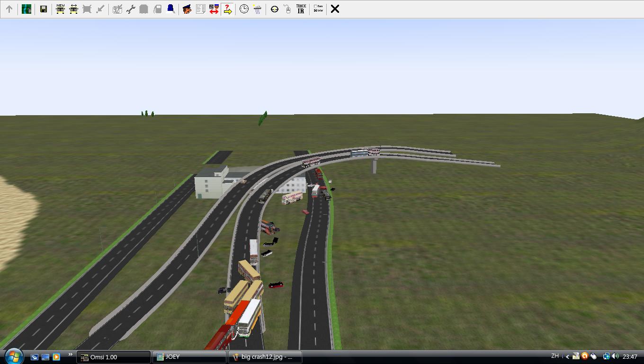
Task: Click the bus with double arrow icon
Action: point(73,9)
